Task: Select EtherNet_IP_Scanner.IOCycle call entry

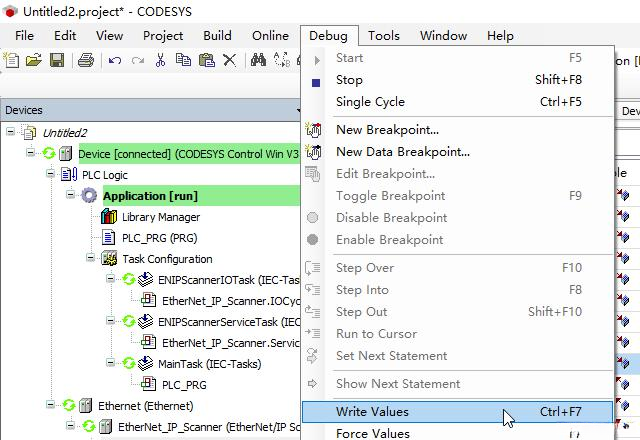Action: (230, 301)
